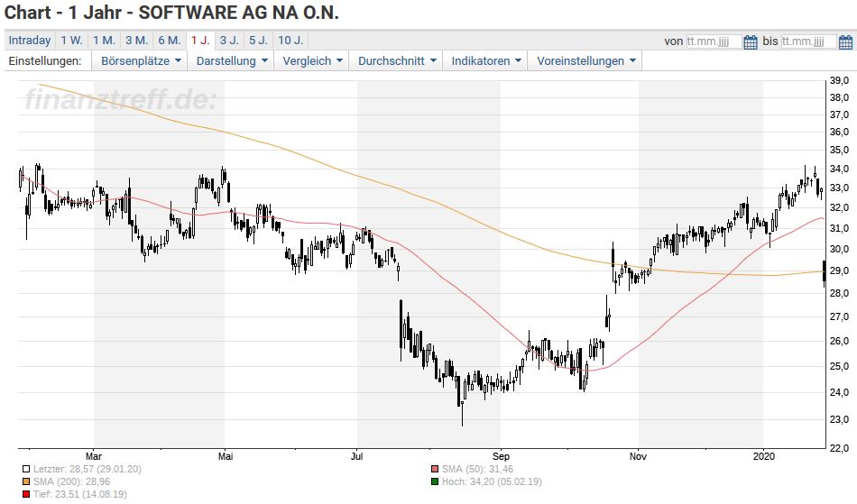Open the calendar picker beside 'bis' field
Screen dimensions: 857x504
(x=845, y=41)
